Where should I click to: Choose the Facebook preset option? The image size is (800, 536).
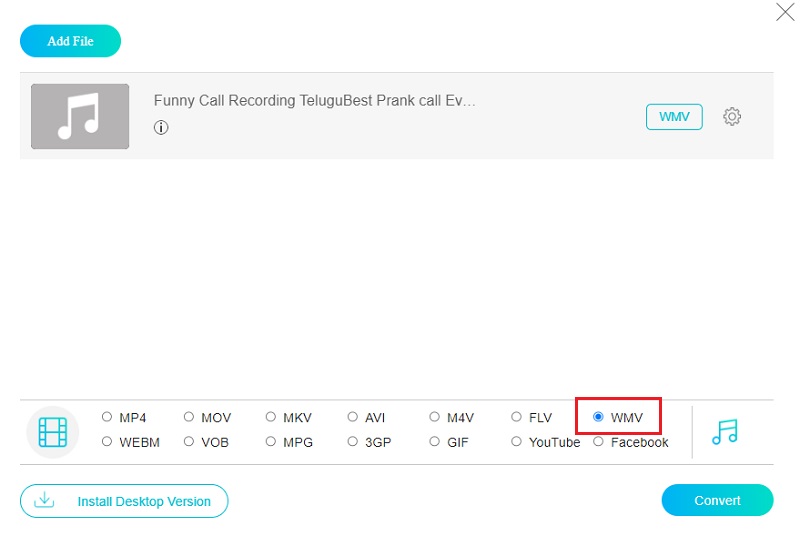click(x=599, y=442)
